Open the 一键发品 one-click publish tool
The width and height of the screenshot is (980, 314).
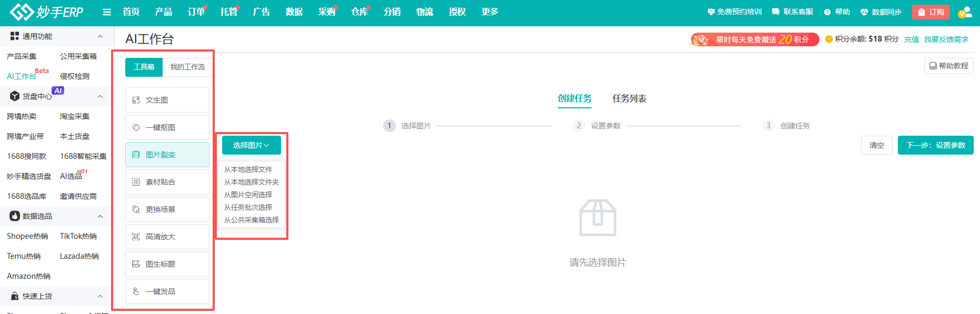pyautogui.click(x=167, y=291)
